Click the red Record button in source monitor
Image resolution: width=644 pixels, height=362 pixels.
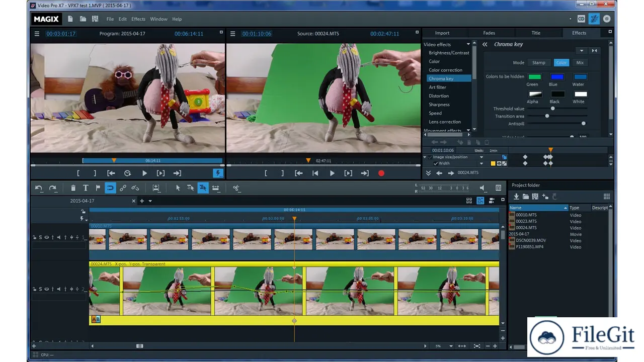point(381,173)
